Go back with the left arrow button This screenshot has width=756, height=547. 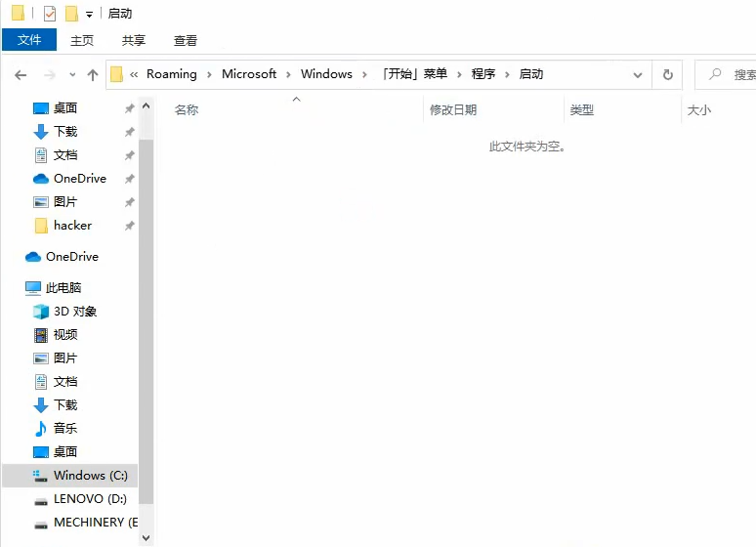[x=21, y=75]
